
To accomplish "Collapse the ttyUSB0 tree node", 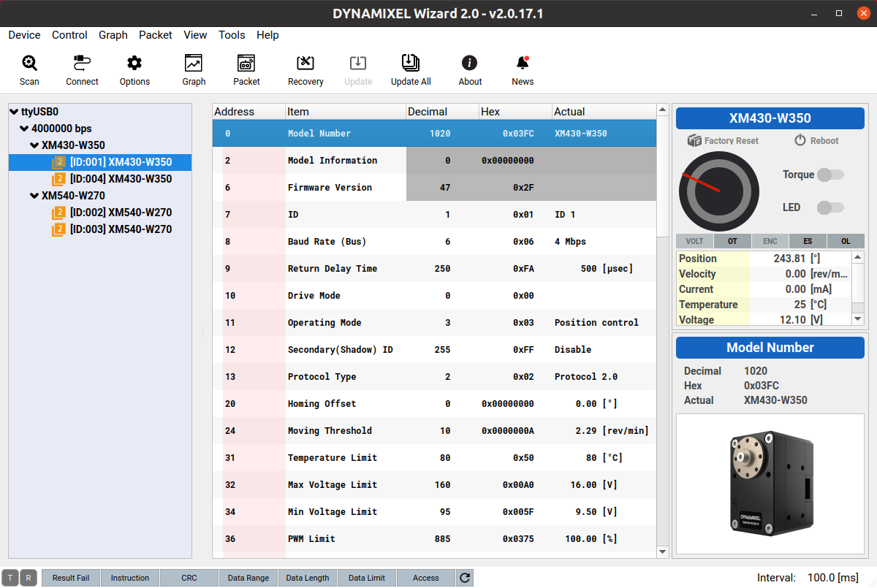I will [15, 112].
